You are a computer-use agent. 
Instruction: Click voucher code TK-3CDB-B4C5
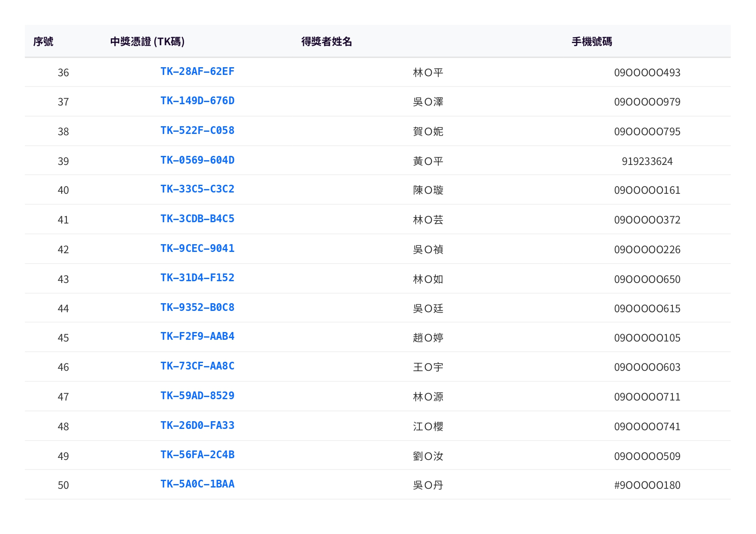click(x=197, y=219)
